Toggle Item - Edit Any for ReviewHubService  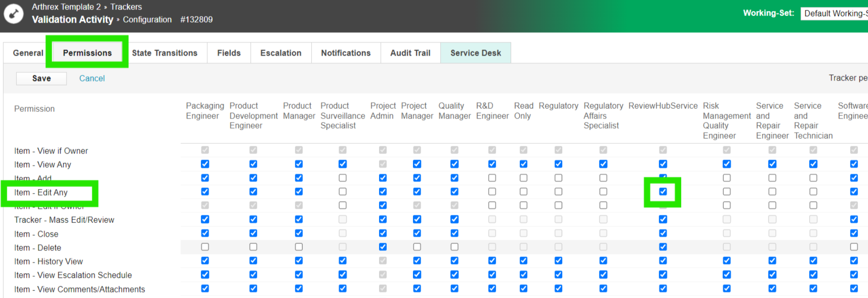coord(663,192)
